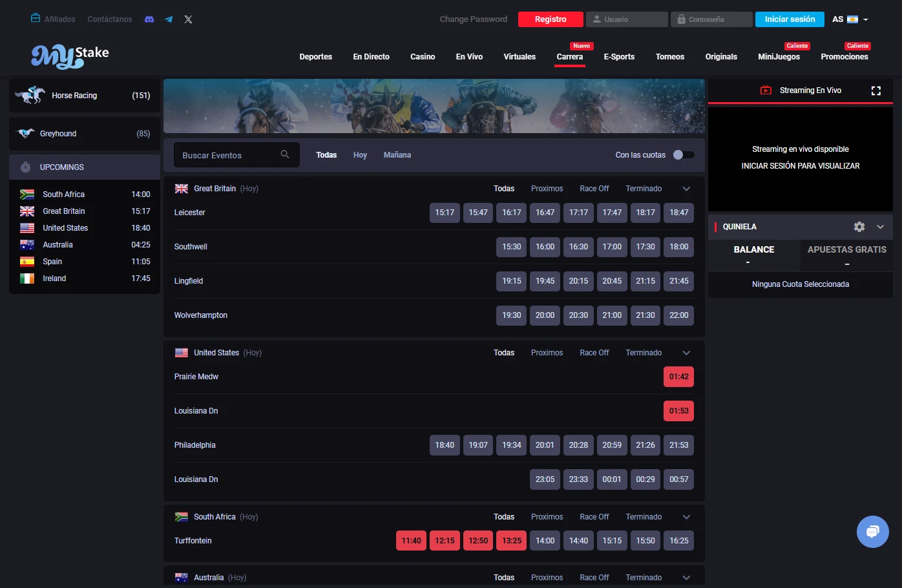This screenshot has height=588, width=902.
Task: Click Spain flag in Upcomings
Action: [27, 262]
